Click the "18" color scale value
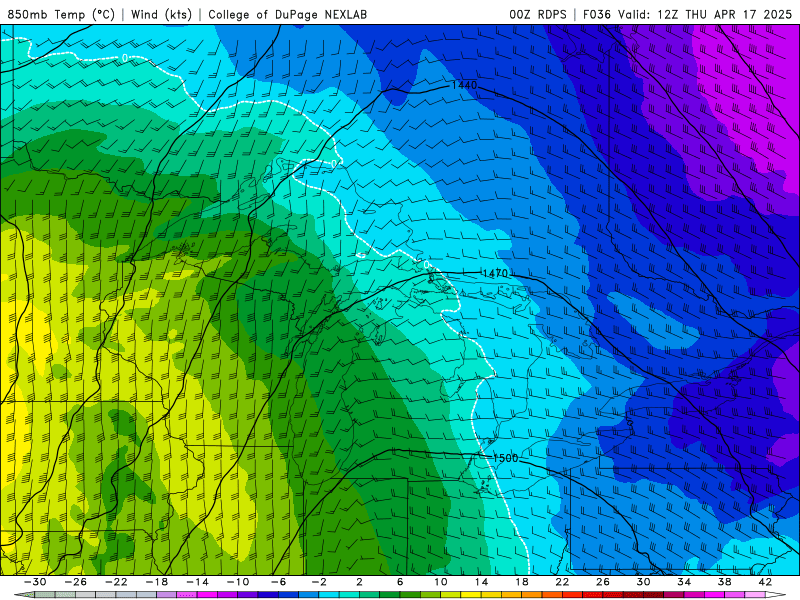 (521, 582)
